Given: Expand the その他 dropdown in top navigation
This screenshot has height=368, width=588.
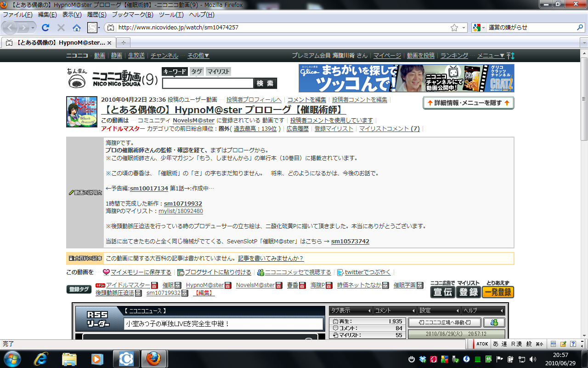Looking at the screenshot, I should tap(198, 56).
